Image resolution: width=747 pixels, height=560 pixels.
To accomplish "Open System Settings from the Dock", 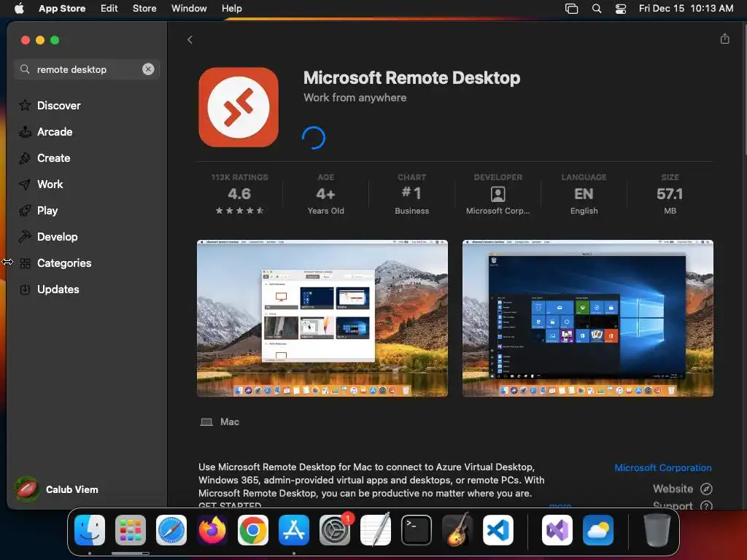I will 335,530.
